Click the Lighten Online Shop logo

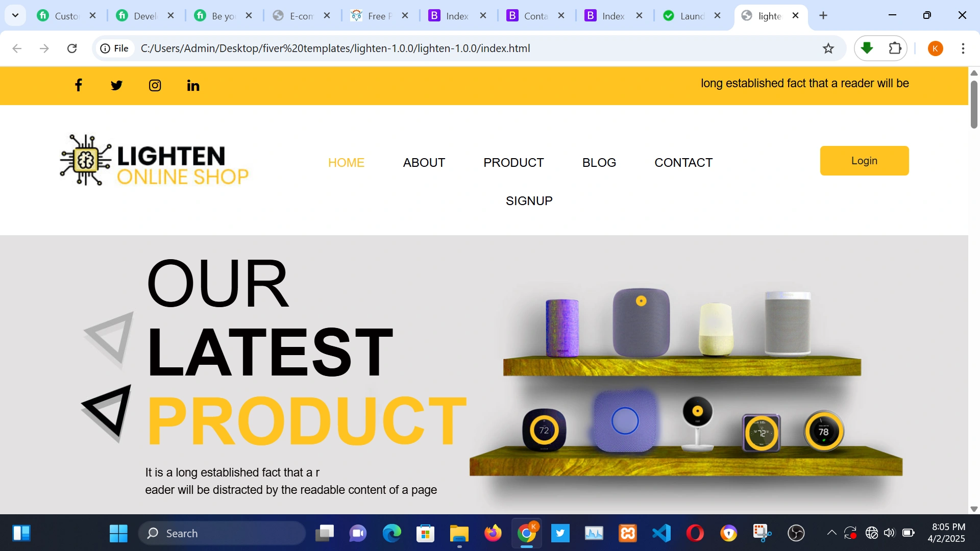point(154,160)
